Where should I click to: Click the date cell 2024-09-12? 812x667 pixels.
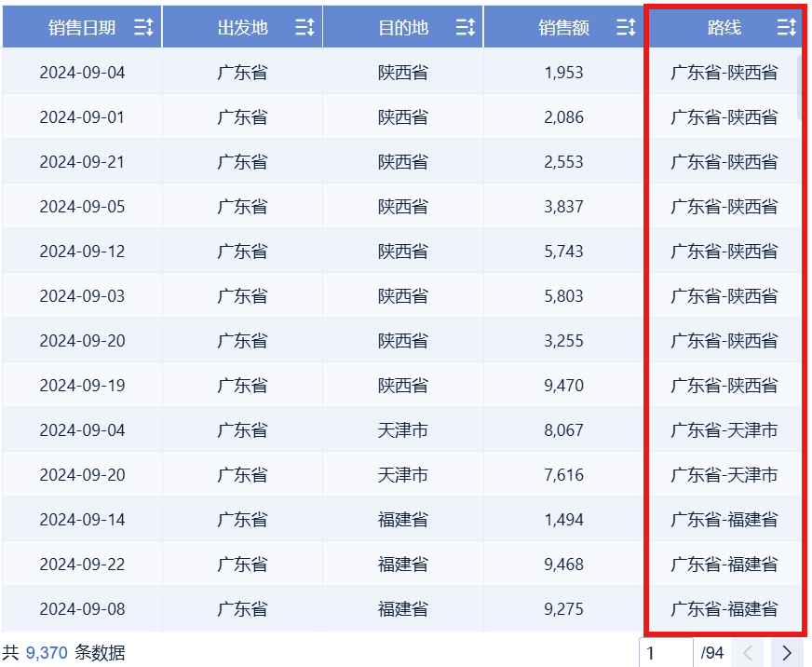coord(82,252)
